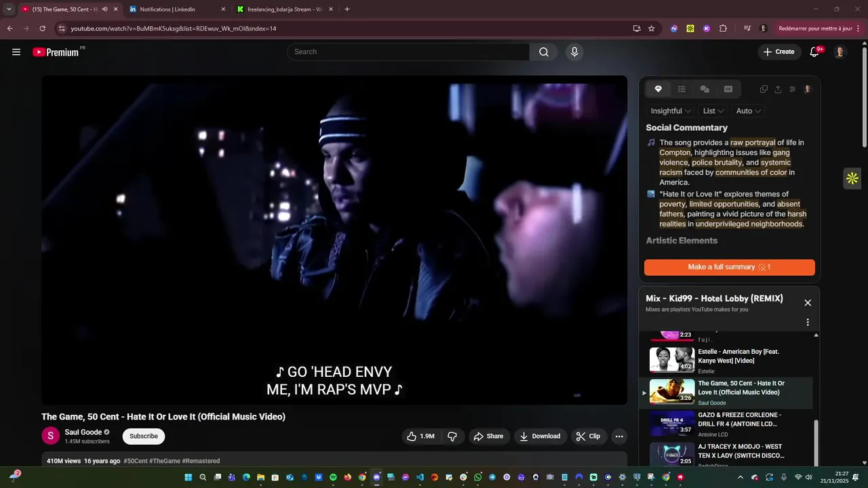
Task: Open a new browser tab
Action: pos(347,9)
